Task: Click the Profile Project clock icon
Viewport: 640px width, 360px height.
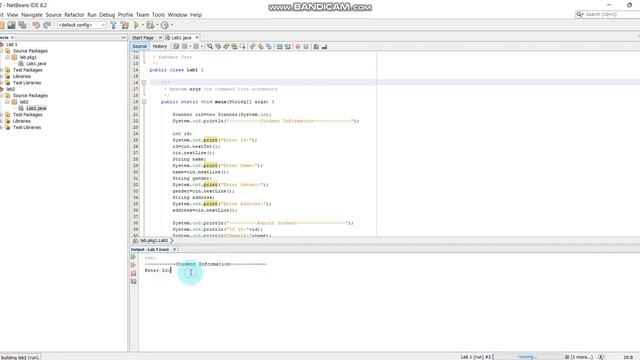Action: 164,25
